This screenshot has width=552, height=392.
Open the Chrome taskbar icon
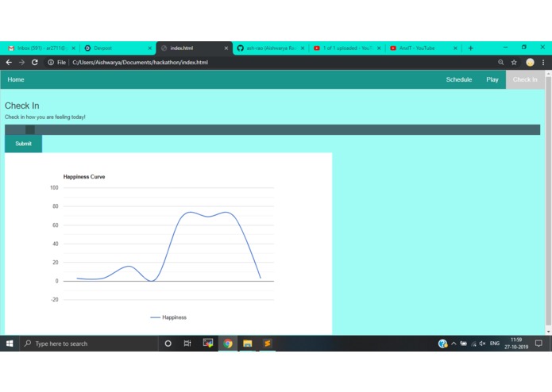pos(228,344)
